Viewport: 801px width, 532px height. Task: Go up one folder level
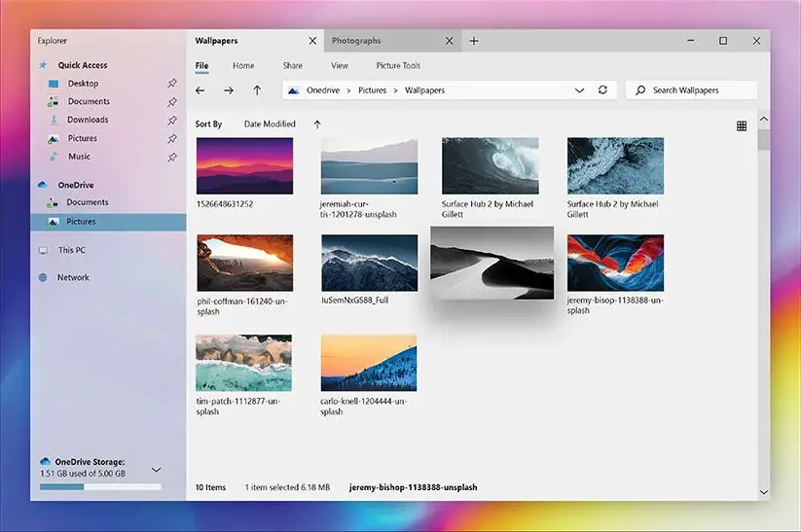click(x=257, y=90)
